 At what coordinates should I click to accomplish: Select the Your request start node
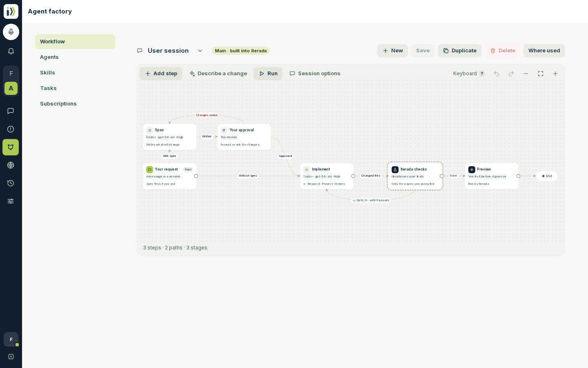pos(169,176)
